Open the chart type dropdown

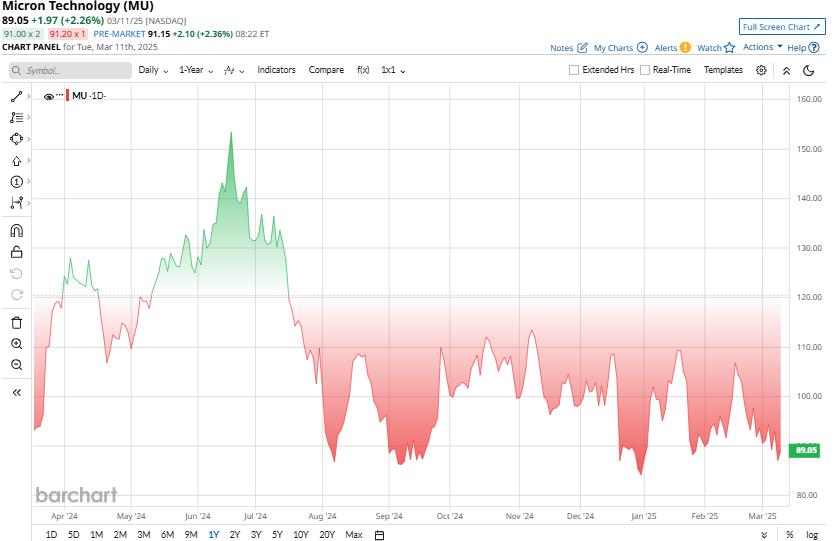pos(234,70)
